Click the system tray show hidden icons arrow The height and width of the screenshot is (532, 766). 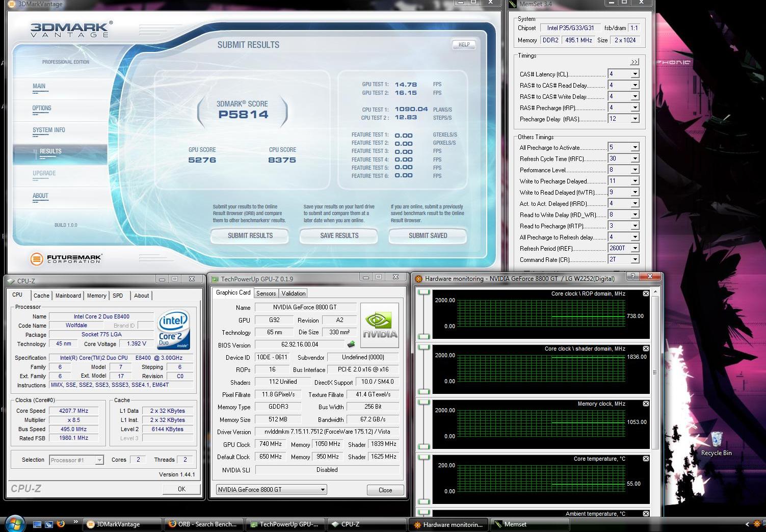coord(747,524)
